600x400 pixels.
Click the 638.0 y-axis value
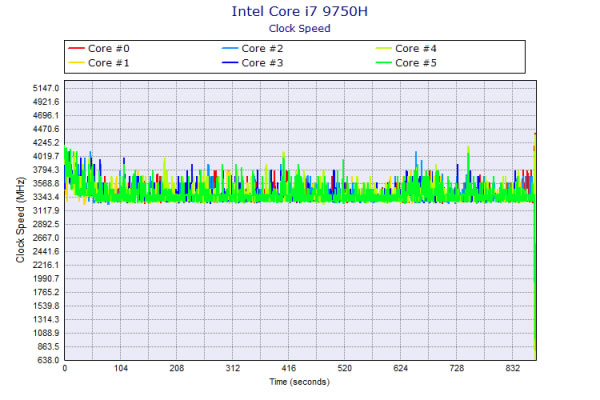tap(48, 360)
